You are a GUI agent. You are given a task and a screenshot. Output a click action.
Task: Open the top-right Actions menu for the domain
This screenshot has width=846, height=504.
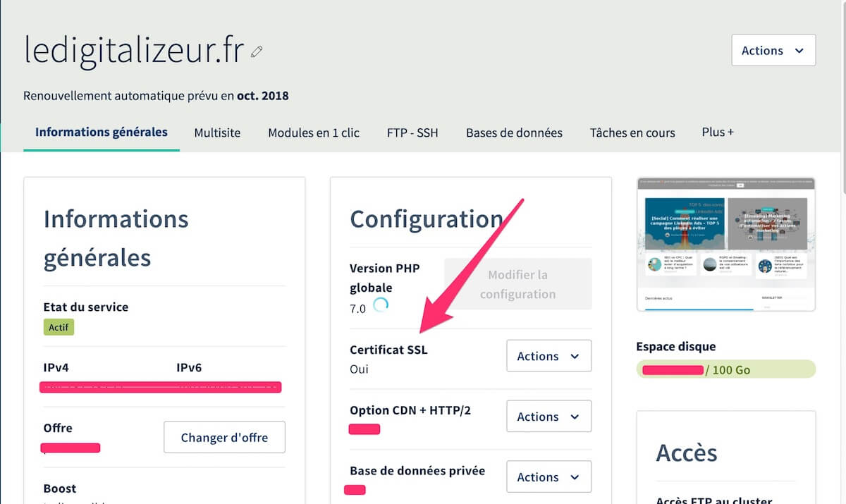(x=773, y=50)
